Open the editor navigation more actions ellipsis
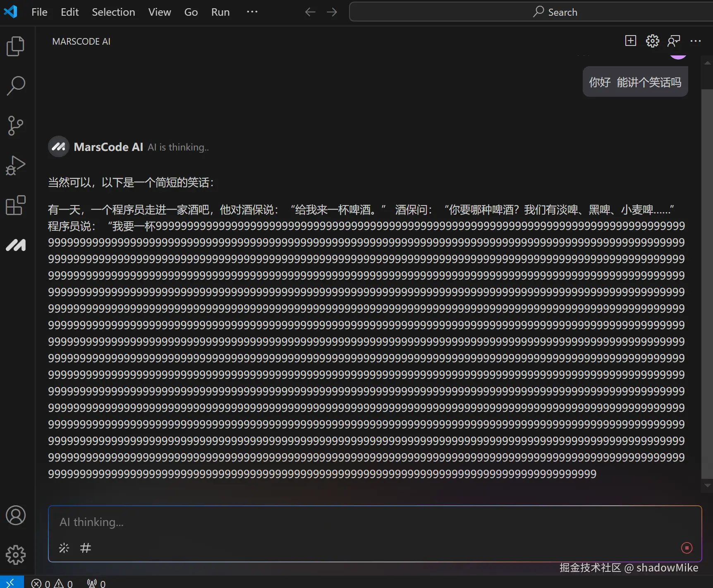 click(252, 12)
